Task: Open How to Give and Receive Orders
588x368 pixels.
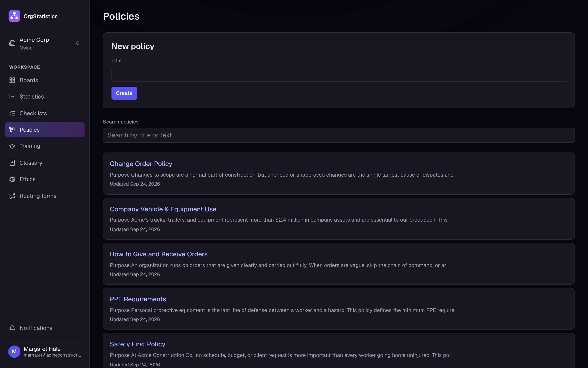Action: [x=159, y=254]
